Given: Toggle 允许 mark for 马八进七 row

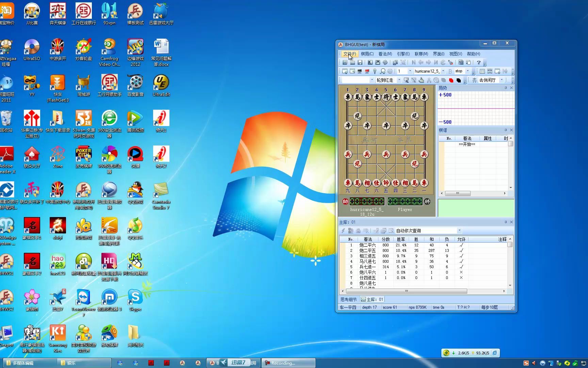Looking at the screenshot, I should (461, 261).
